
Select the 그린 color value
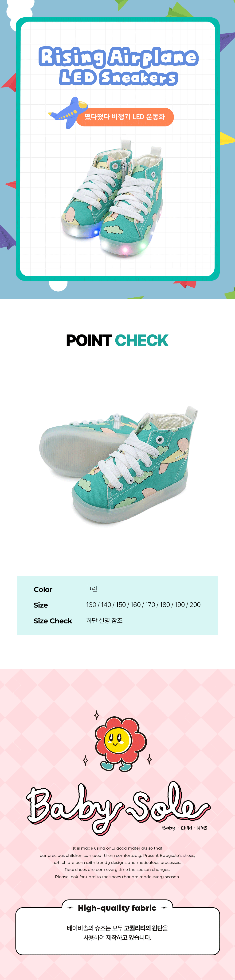(92, 589)
